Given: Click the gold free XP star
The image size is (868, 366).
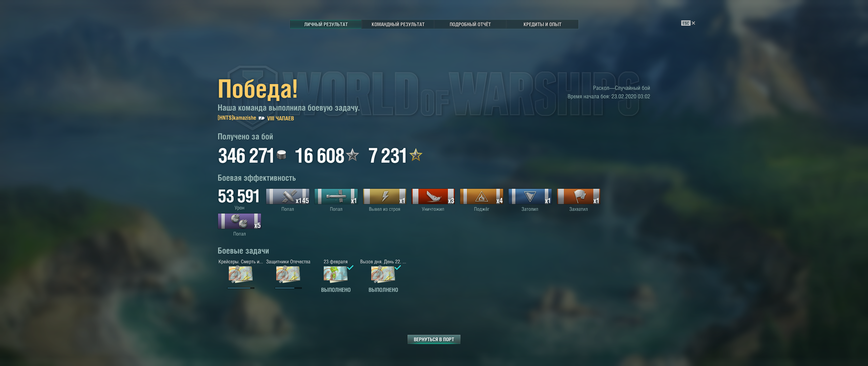Looking at the screenshot, I should pyautogui.click(x=416, y=155).
